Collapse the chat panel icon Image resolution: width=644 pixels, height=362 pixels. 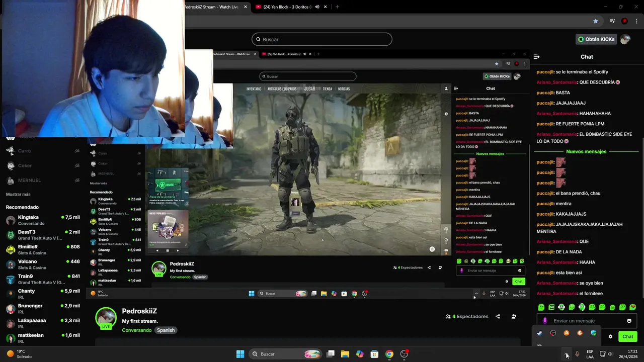(x=536, y=57)
